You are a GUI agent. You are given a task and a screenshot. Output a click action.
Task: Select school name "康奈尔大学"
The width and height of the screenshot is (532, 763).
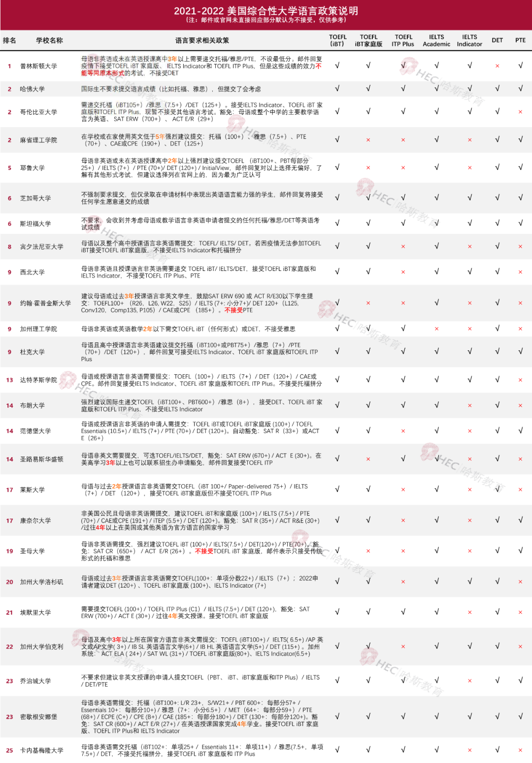click(35, 520)
